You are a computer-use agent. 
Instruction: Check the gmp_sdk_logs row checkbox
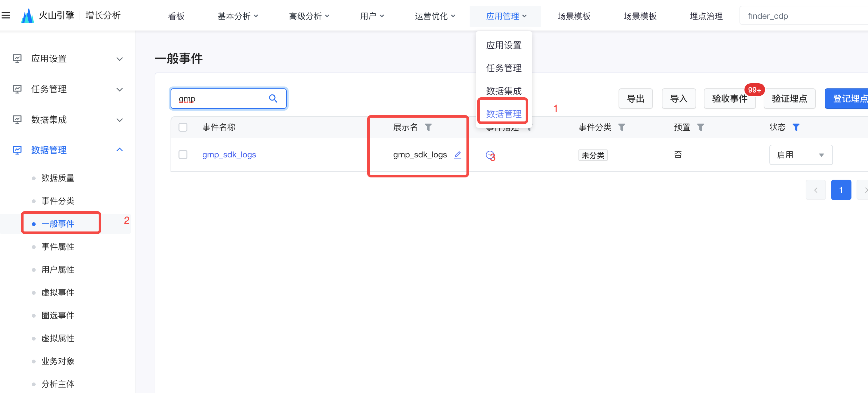183,155
